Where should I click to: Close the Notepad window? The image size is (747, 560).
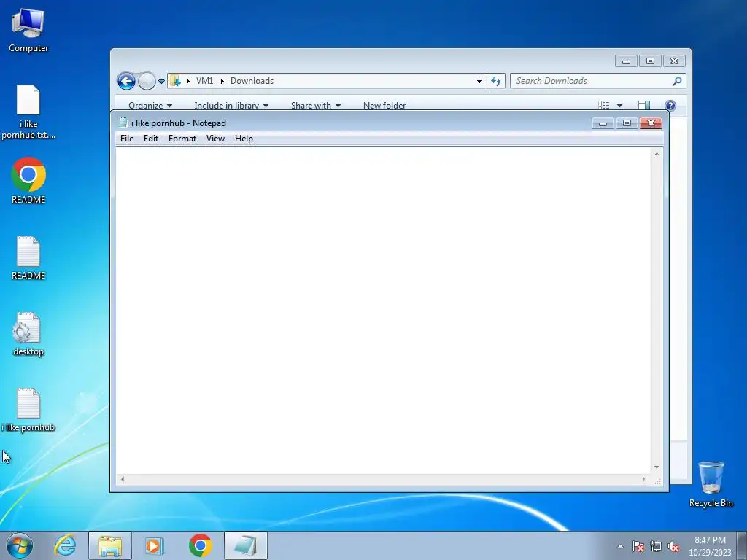pyautogui.click(x=651, y=123)
